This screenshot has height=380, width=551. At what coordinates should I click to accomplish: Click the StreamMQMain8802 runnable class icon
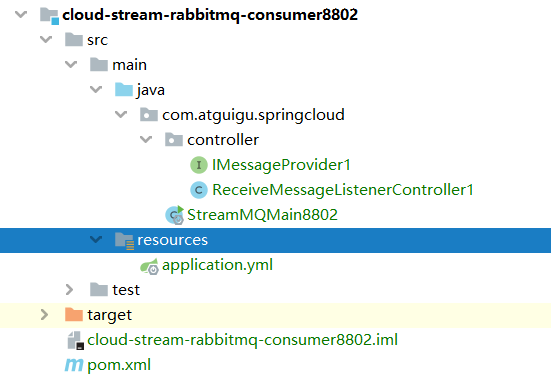pyautogui.click(x=175, y=215)
